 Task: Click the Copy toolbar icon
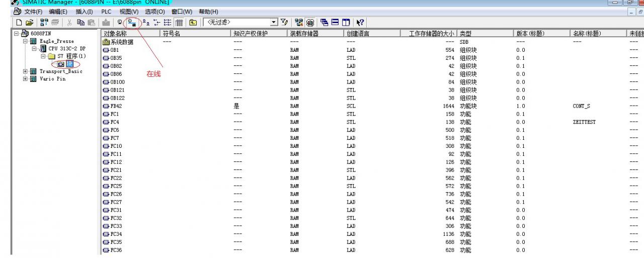80,23
